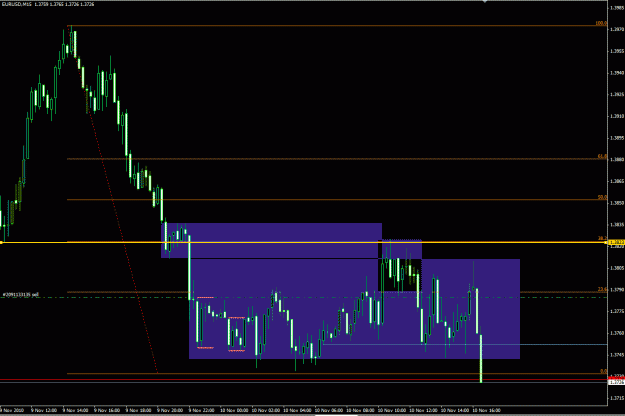Click the '10 Nov 16:00' time axis label
Image resolution: width=625 pixels, height=416 pixels.
[x=486, y=410]
